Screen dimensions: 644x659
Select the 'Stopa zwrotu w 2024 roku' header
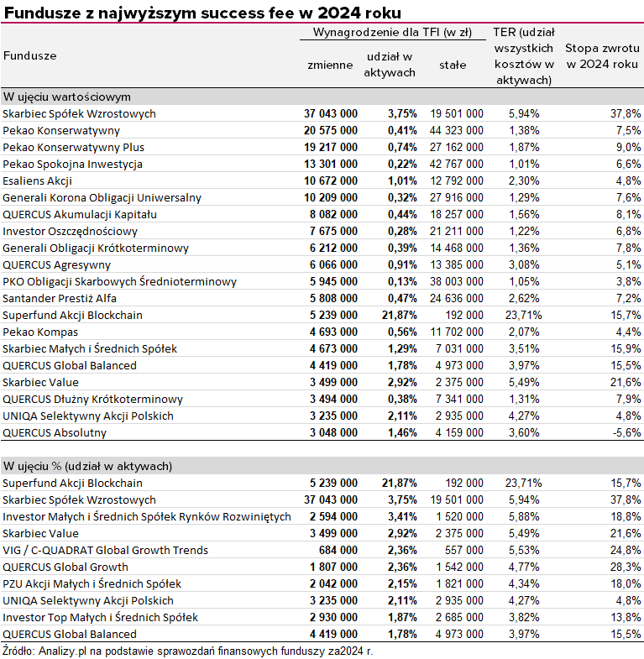602,56
